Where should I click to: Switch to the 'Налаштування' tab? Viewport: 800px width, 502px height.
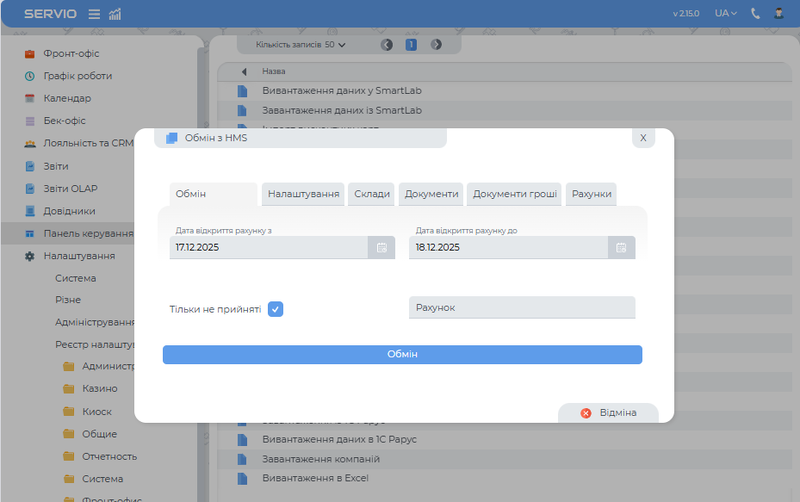pyautogui.click(x=303, y=194)
